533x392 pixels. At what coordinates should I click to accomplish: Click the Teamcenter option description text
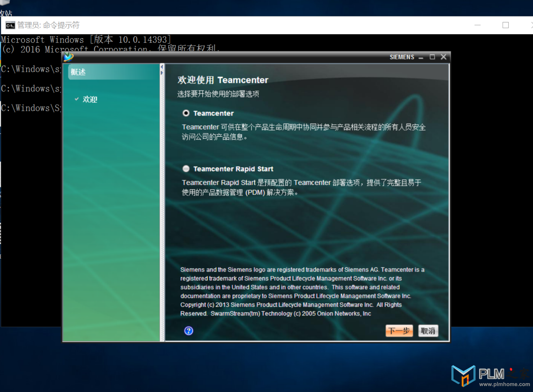pyautogui.click(x=304, y=132)
